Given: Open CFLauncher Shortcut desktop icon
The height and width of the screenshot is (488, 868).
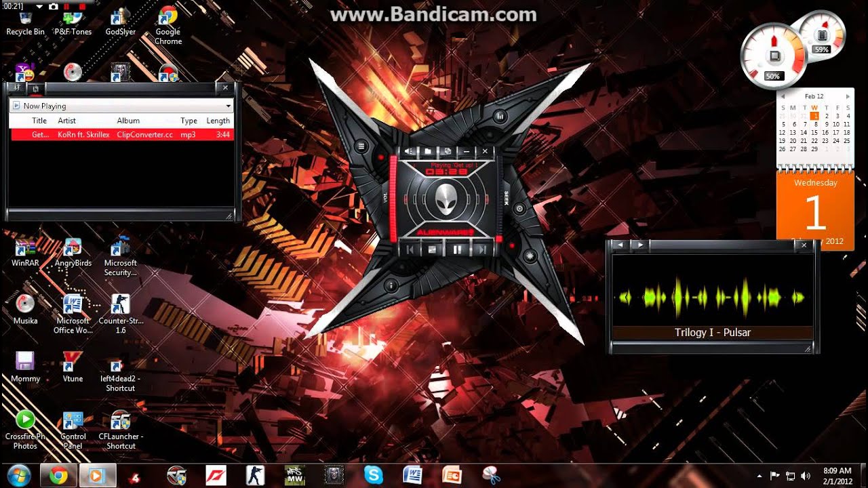Looking at the screenshot, I should pos(121,430).
